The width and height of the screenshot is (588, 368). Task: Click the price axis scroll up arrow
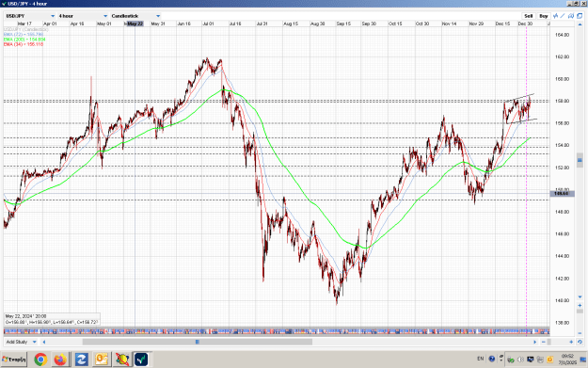click(x=580, y=24)
